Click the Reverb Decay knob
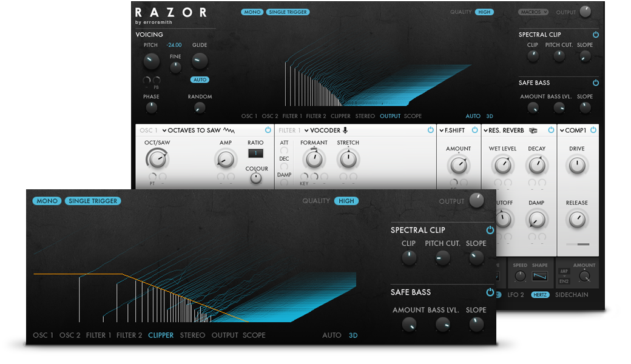Viewport: 631px width, 364px height. pyautogui.click(x=537, y=165)
